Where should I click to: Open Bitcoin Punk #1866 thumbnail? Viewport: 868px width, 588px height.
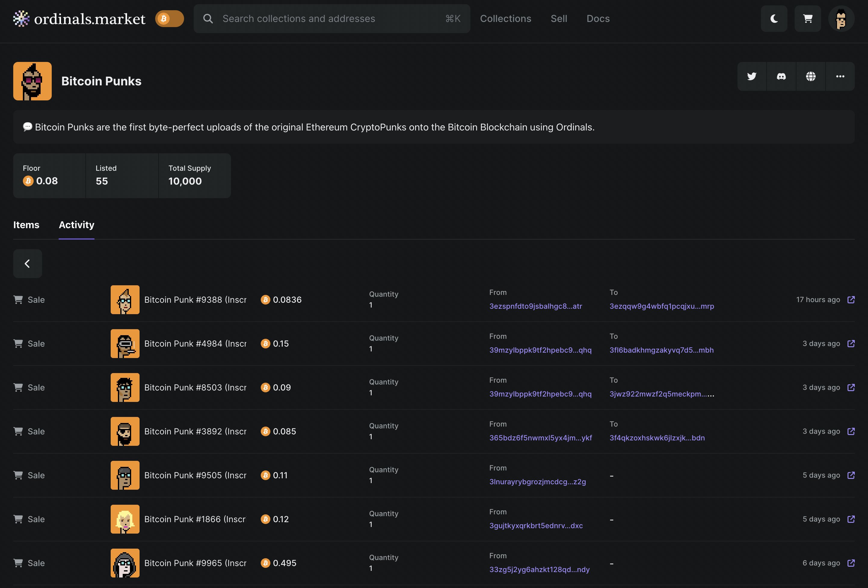(x=125, y=519)
